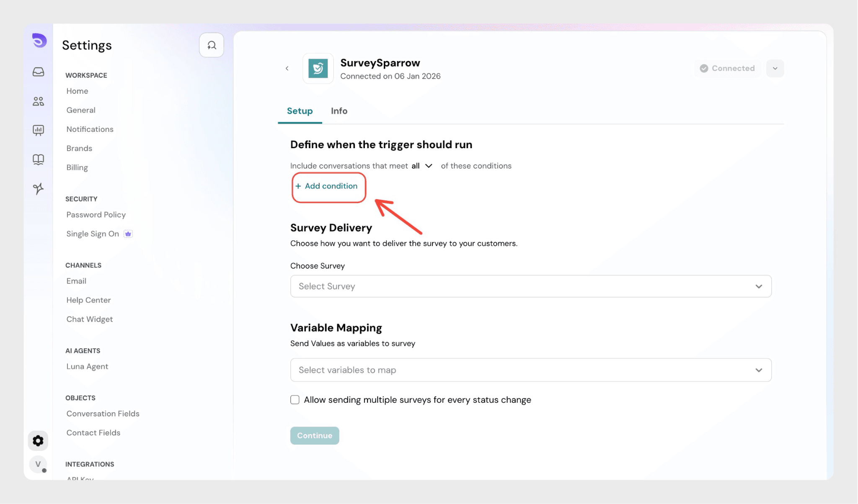Change the 'all' conditions dropdown

422,166
